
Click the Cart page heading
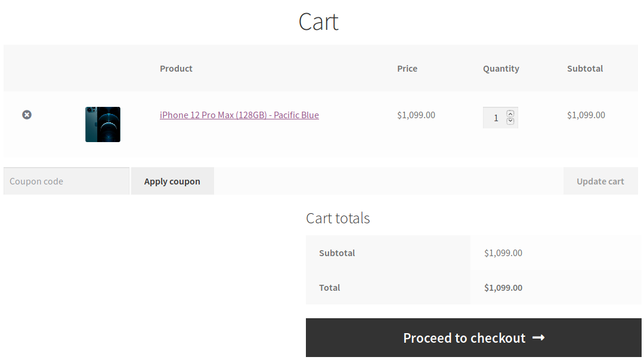tap(318, 21)
